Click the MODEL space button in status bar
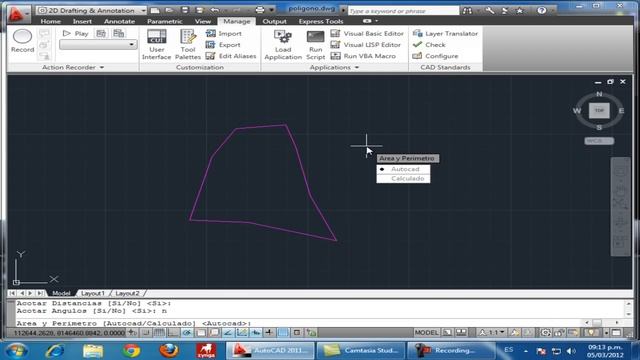The height and width of the screenshot is (360, 640). (426, 333)
